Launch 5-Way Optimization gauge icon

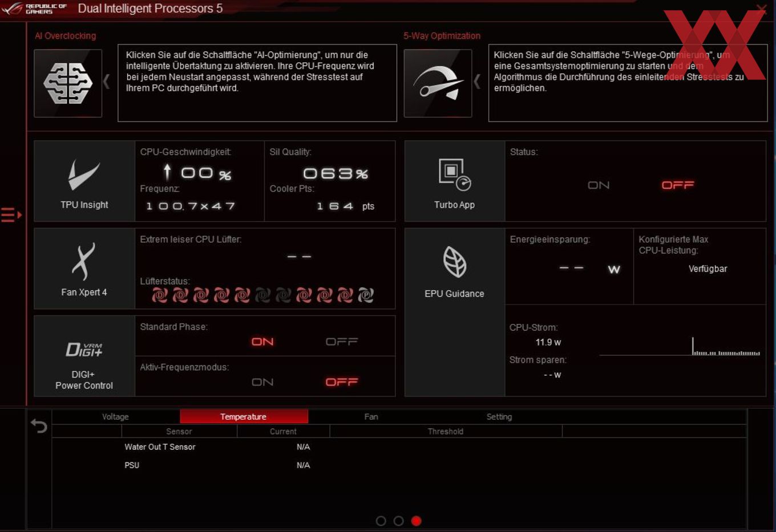438,83
